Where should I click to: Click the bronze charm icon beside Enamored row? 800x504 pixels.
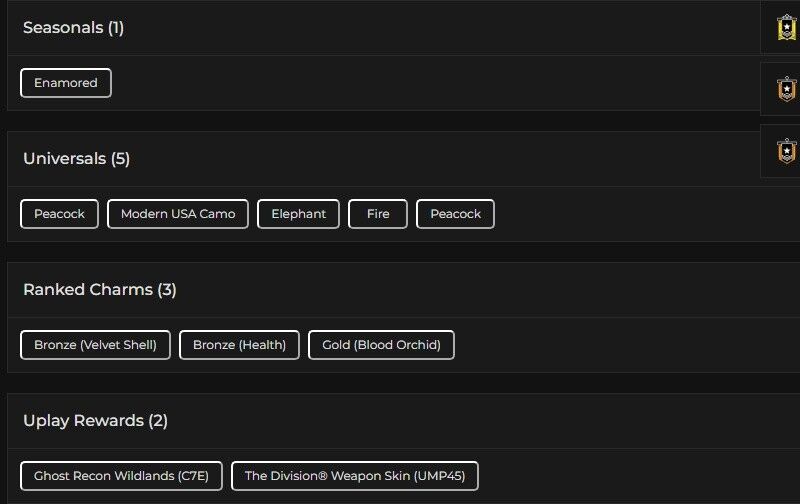(x=786, y=89)
